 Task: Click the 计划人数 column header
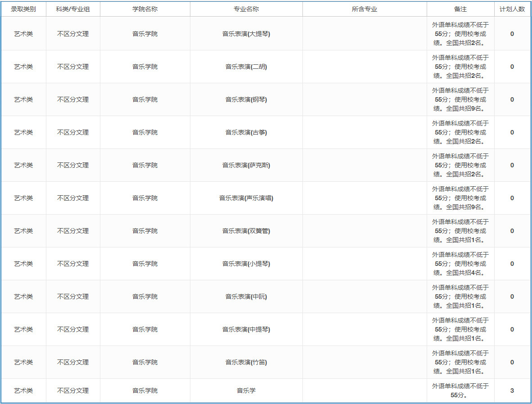point(512,9)
